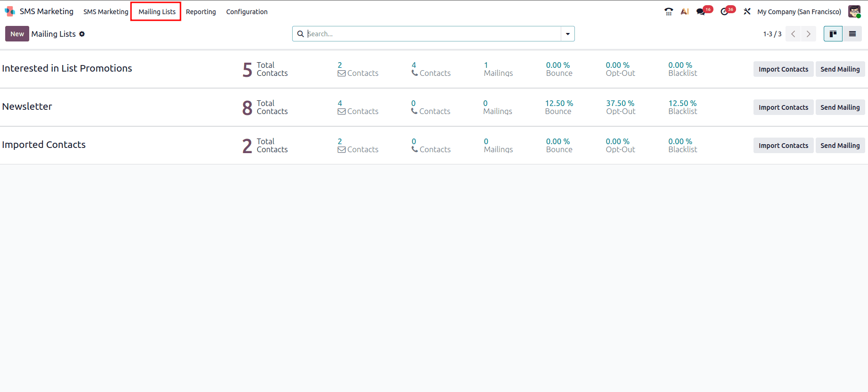Open the Mailing Lists menu
This screenshot has width=868, height=392.
tap(157, 12)
